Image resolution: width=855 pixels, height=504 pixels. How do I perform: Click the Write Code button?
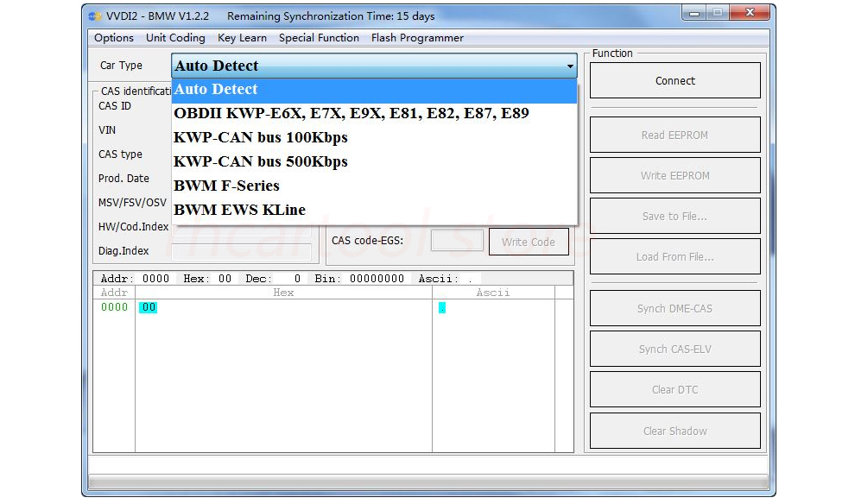tap(529, 242)
